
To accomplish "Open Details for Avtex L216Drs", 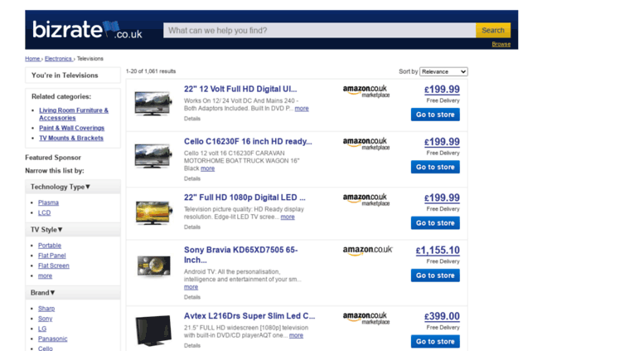I will coord(192,346).
